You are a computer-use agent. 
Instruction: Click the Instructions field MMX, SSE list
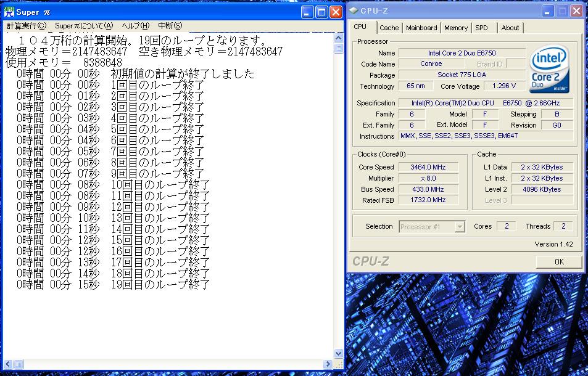click(486, 136)
